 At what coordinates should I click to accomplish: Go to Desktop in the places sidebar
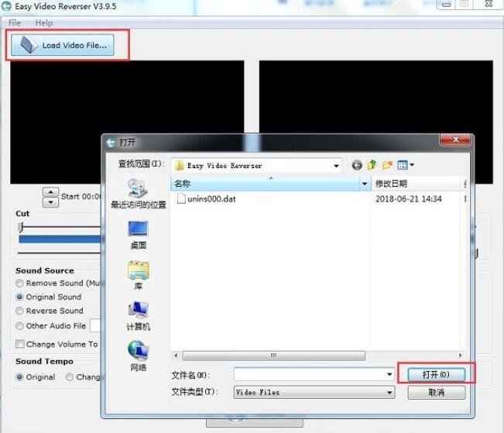[x=138, y=233]
